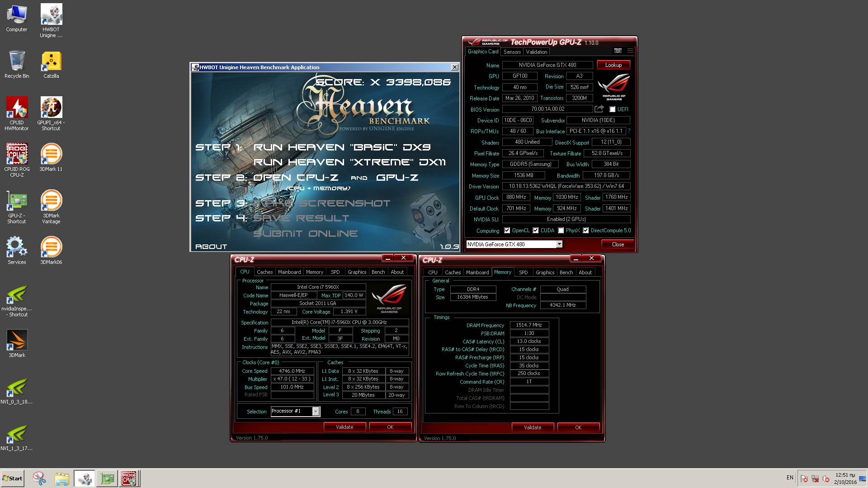Viewport: 868px width, 488px height.
Task: Select CPUID ROG CPU-Z desktop icon
Action: coord(17,160)
